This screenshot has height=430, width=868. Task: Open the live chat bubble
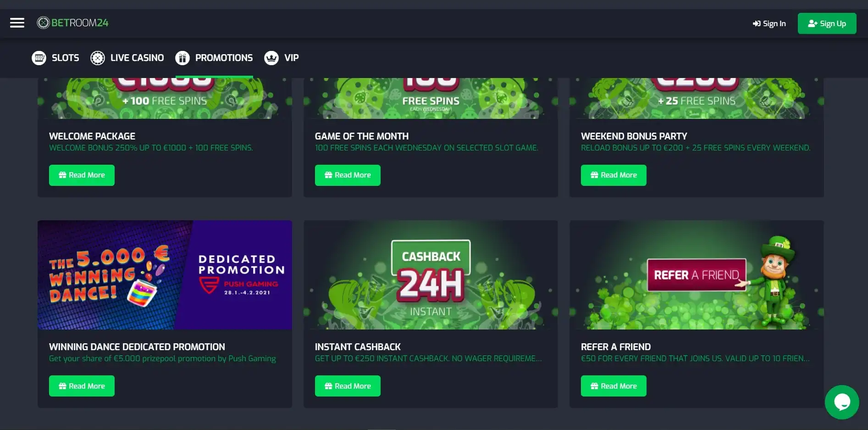click(x=842, y=402)
